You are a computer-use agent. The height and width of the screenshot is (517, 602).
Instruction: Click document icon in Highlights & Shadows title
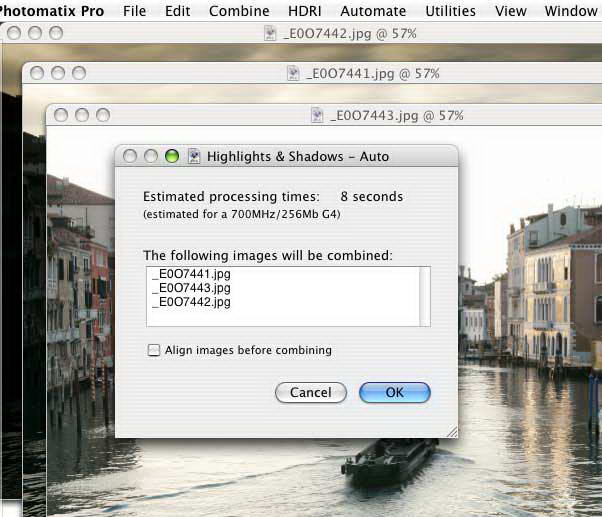click(x=194, y=156)
